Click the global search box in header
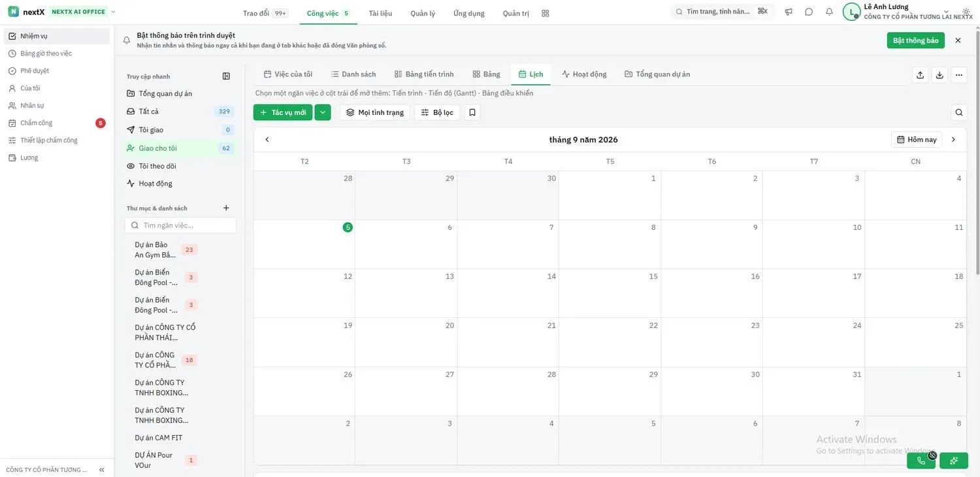Screen dimensions: 980x477 click(722, 12)
